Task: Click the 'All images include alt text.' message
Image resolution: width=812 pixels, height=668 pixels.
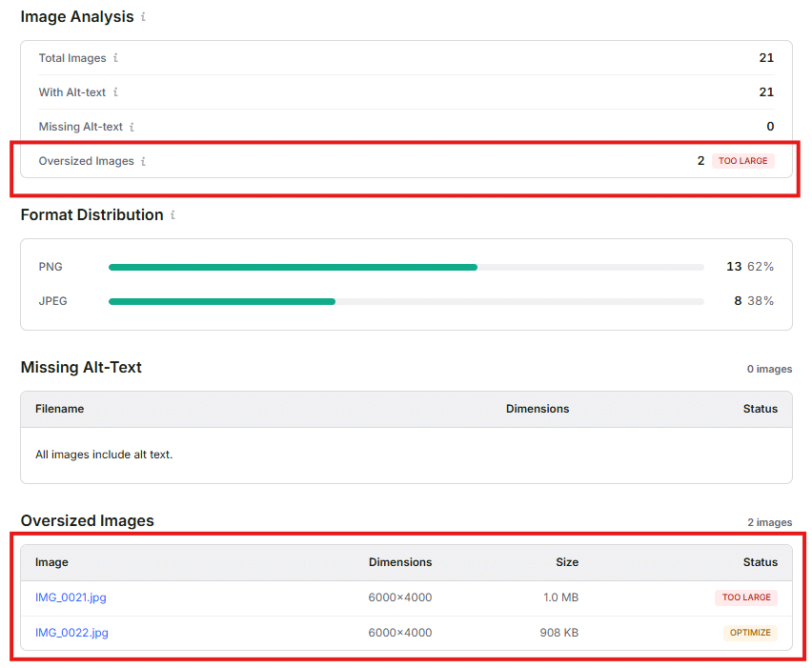Action: click(x=104, y=455)
